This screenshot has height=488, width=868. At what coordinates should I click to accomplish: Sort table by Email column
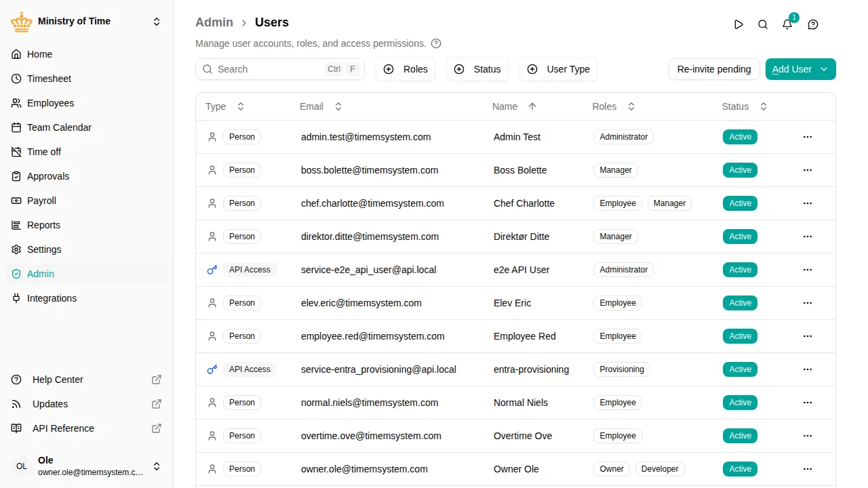coord(321,106)
